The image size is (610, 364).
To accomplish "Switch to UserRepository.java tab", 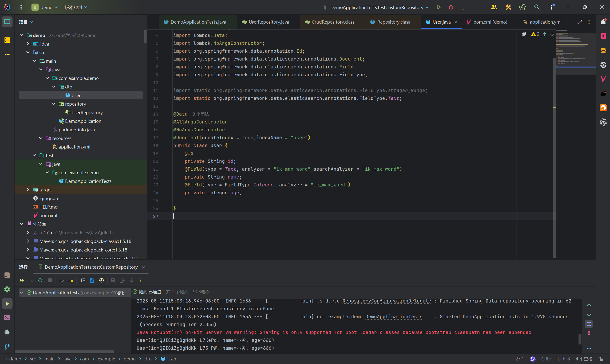I will tap(269, 22).
